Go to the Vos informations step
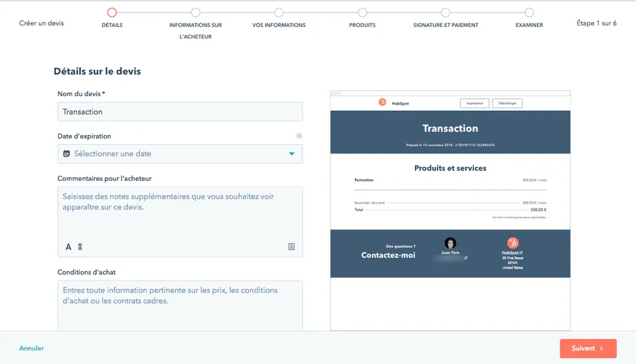Viewport: 636px width, 364px height. [x=278, y=13]
